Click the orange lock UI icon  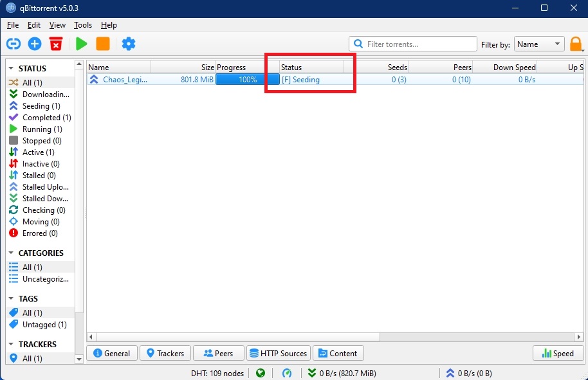(576, 44)
